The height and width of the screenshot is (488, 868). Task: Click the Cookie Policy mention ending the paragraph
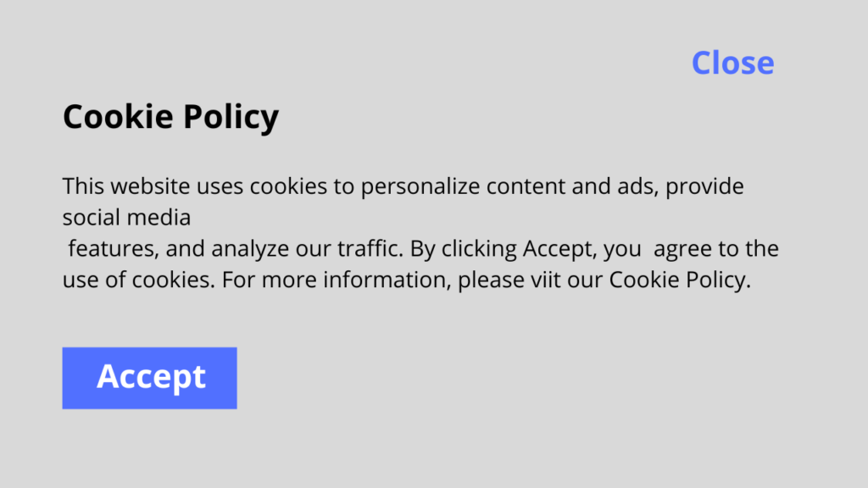(x=679, y=280)
